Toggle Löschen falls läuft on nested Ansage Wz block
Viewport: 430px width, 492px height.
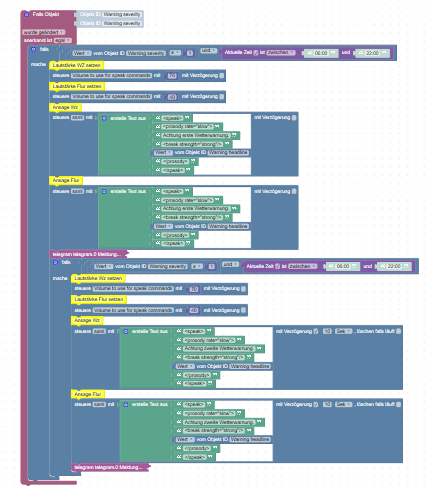[x=398, y=331]
